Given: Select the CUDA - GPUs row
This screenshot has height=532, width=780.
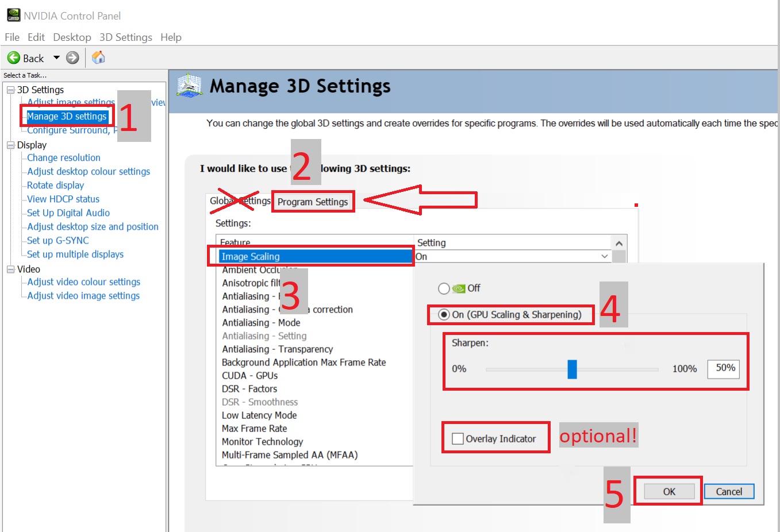Looking at the screenshot, I should (250, 376).
